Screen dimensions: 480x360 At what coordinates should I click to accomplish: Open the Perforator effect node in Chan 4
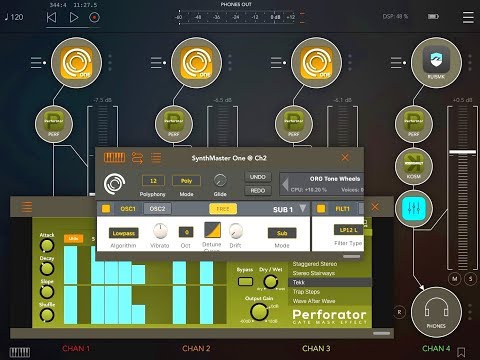(x=414, y=124)
